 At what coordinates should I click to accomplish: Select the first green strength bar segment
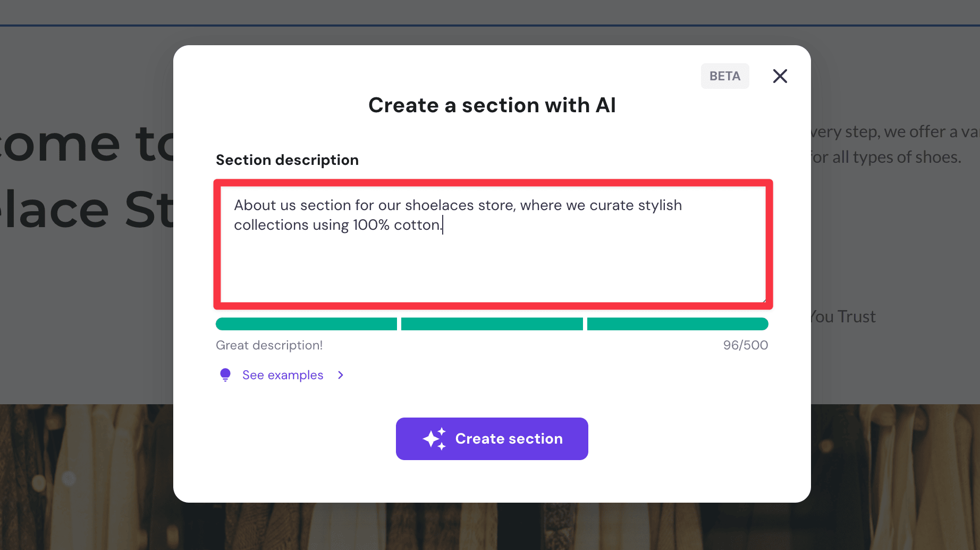(x=306, y=323)
